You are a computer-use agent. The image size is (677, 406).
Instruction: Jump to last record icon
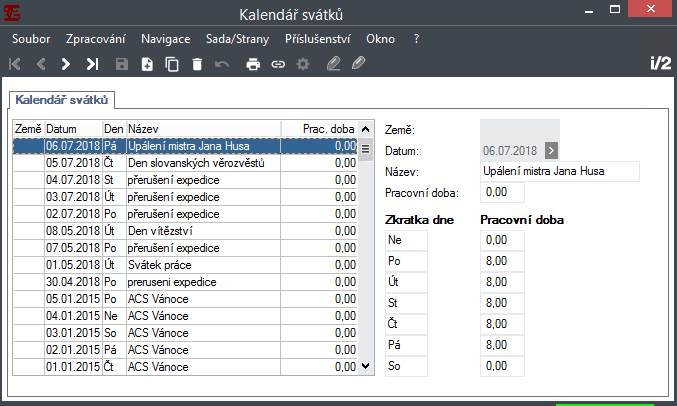coord(92,64)
